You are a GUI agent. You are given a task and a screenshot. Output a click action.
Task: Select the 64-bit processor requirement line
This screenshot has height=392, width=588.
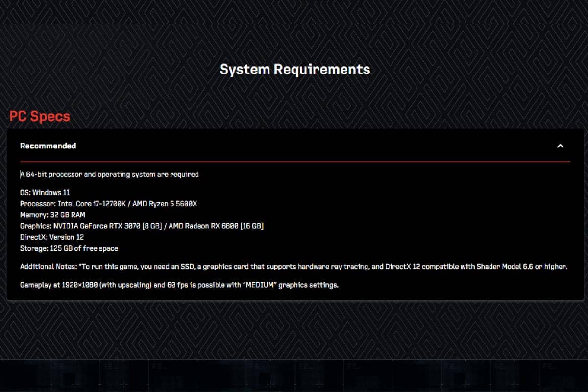click(109, 174)
